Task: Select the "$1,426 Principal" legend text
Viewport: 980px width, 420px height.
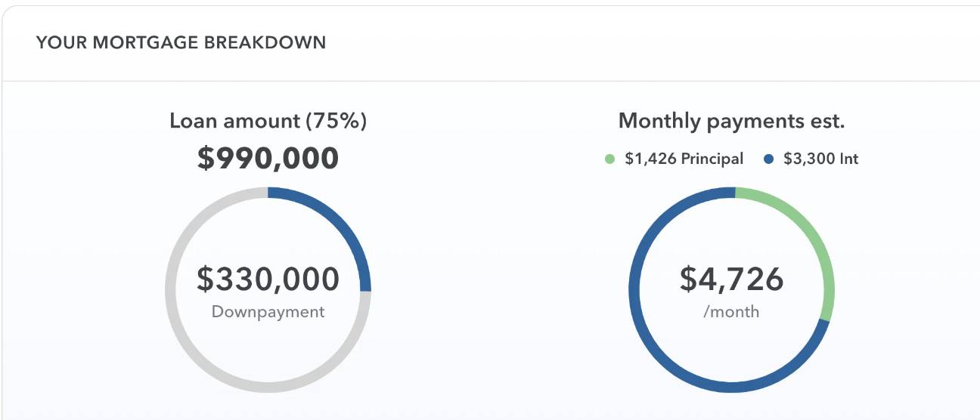Action: pyautogui.click(x=684, y=159)
